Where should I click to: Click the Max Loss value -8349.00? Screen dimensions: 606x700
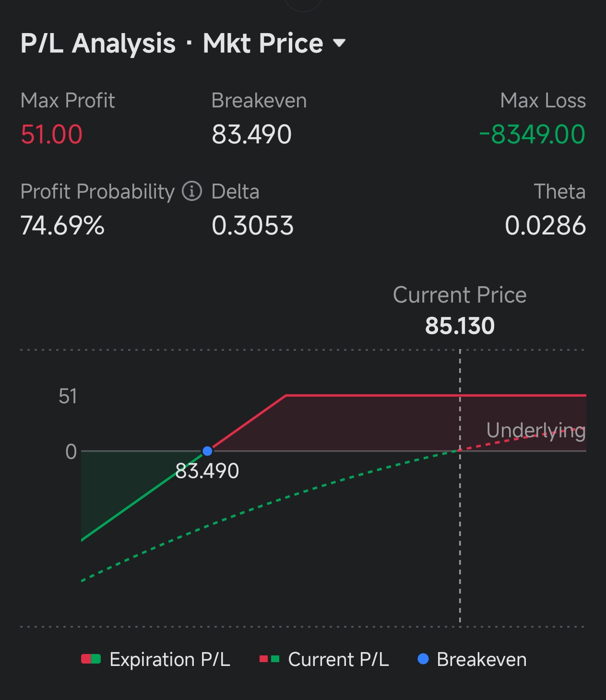(532, 134)
